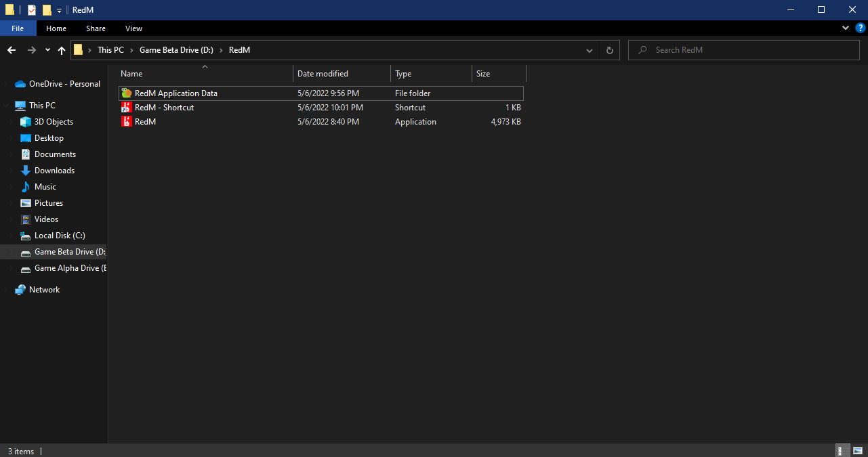Image resolution: width=868 pixels, height=457 pixels.
Task: Click the "4,973 KB" size cell
Action: [505, 122]
